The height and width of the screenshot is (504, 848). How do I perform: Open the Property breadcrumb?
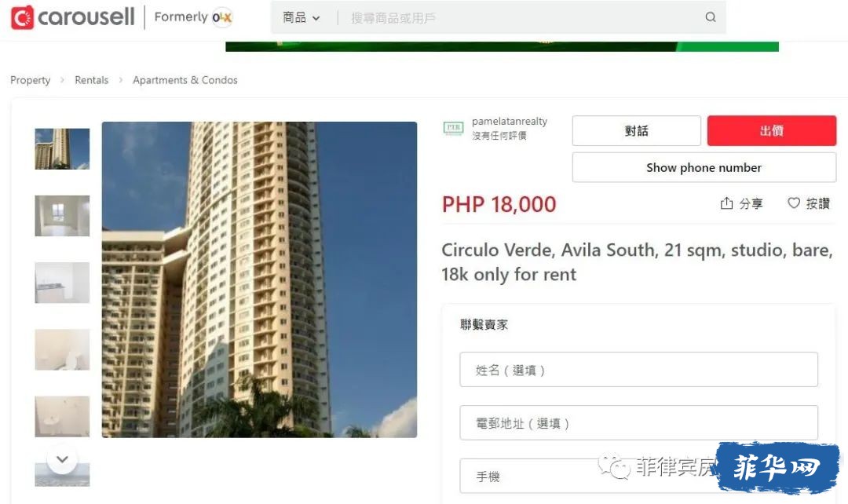[x=31, y=80]
